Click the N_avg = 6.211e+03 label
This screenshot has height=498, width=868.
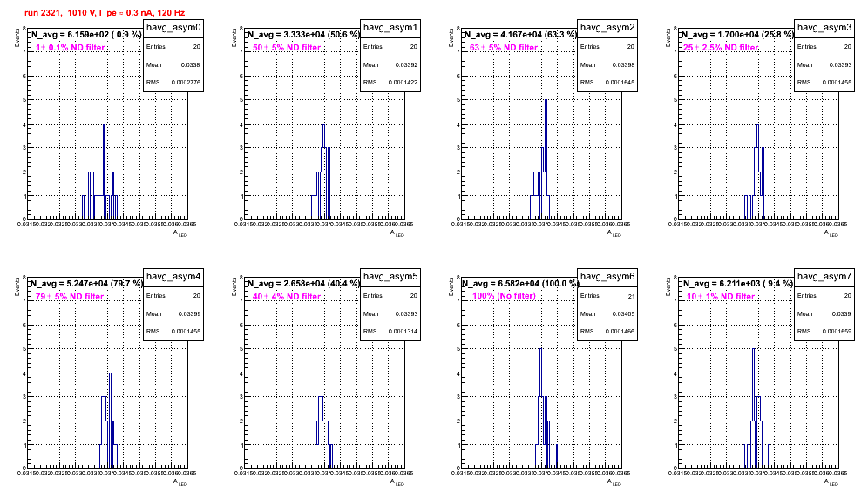[x=736, y=284]
